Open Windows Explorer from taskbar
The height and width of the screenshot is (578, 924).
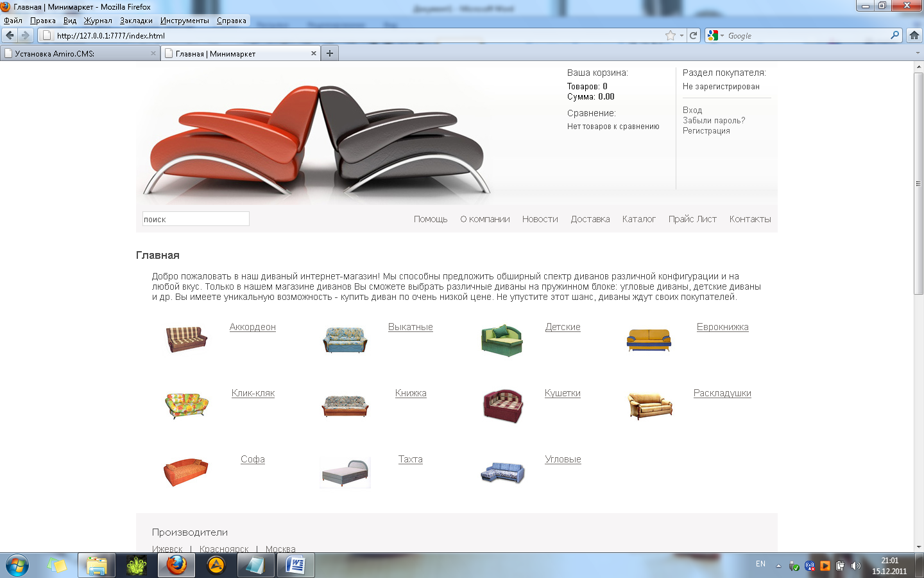point(96,566)
